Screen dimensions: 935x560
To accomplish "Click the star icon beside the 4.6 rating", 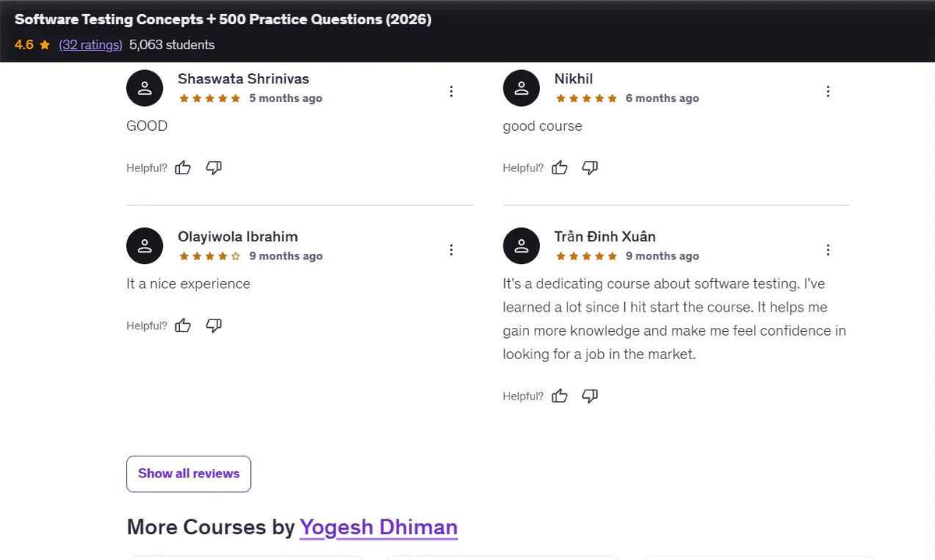I will point(43,44).
